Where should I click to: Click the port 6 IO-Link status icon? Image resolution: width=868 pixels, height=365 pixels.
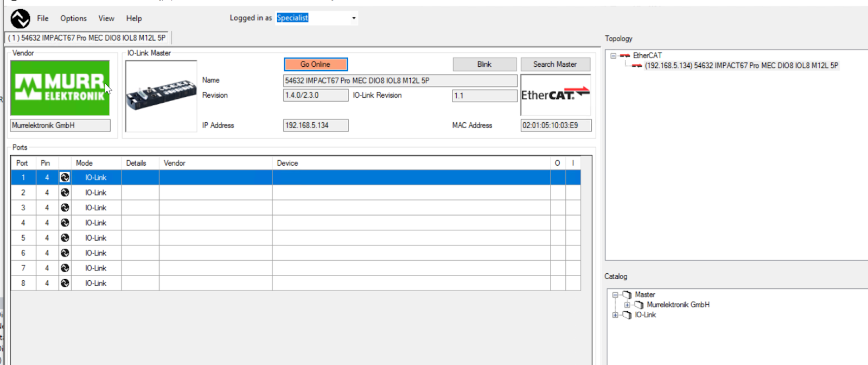tap(65, 253)
